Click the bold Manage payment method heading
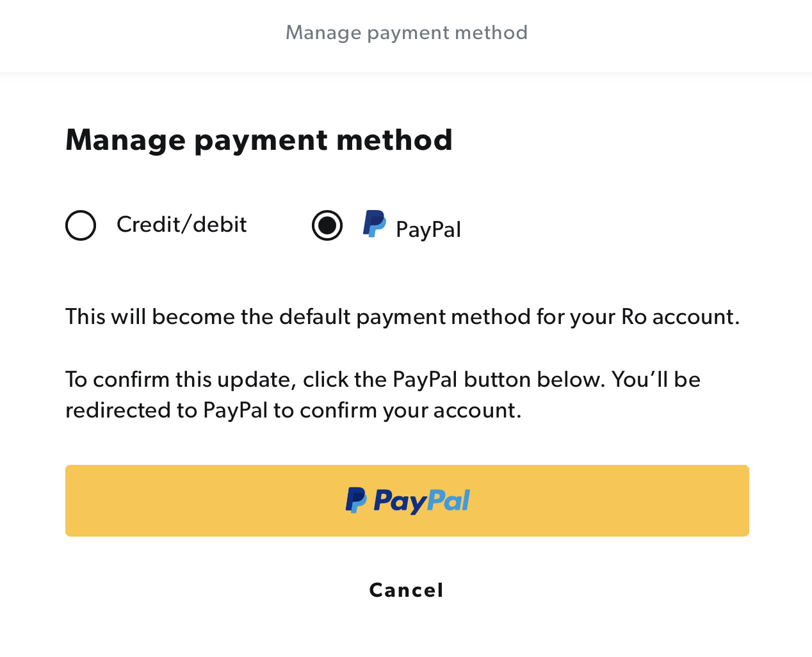 click(259, 140)
